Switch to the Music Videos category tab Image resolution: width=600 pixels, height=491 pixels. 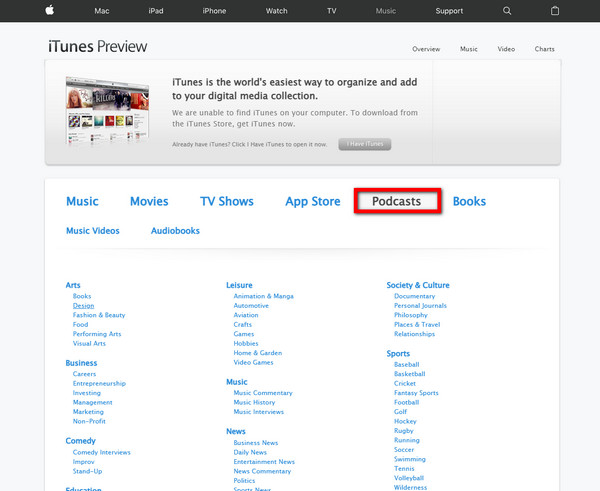(x=93, y=231)
